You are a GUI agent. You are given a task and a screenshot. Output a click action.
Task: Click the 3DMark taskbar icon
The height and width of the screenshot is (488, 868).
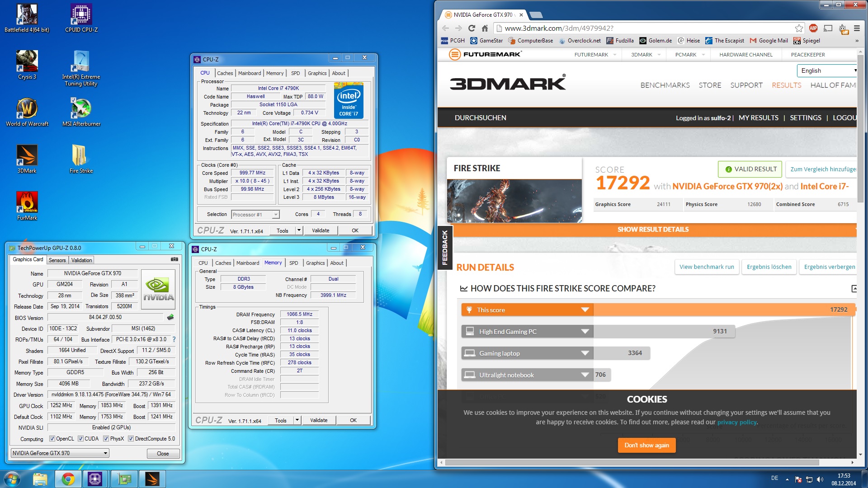(152, 479)
